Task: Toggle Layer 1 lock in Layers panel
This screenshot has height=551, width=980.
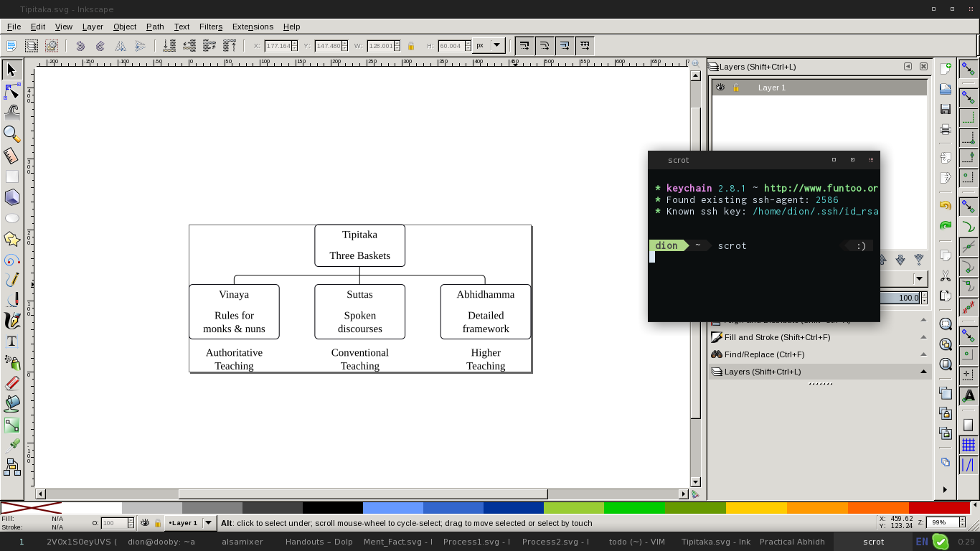Action: (736, 88)
